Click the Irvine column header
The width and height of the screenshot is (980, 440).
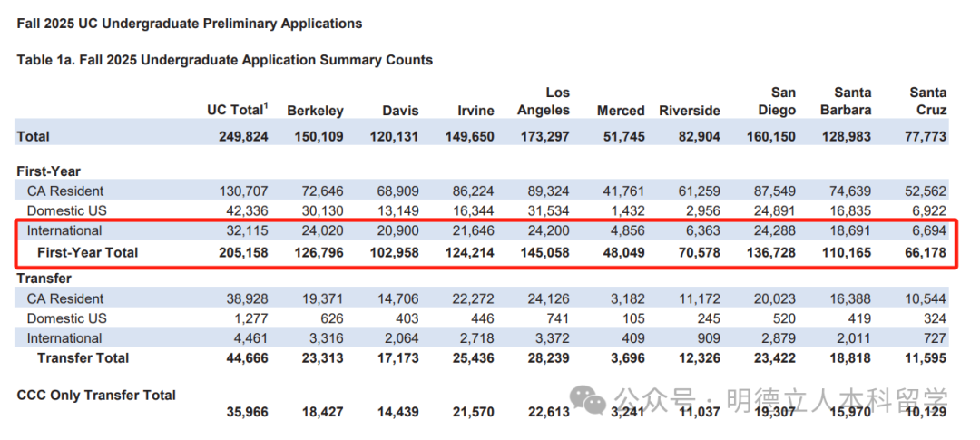(x=475, y=112)
